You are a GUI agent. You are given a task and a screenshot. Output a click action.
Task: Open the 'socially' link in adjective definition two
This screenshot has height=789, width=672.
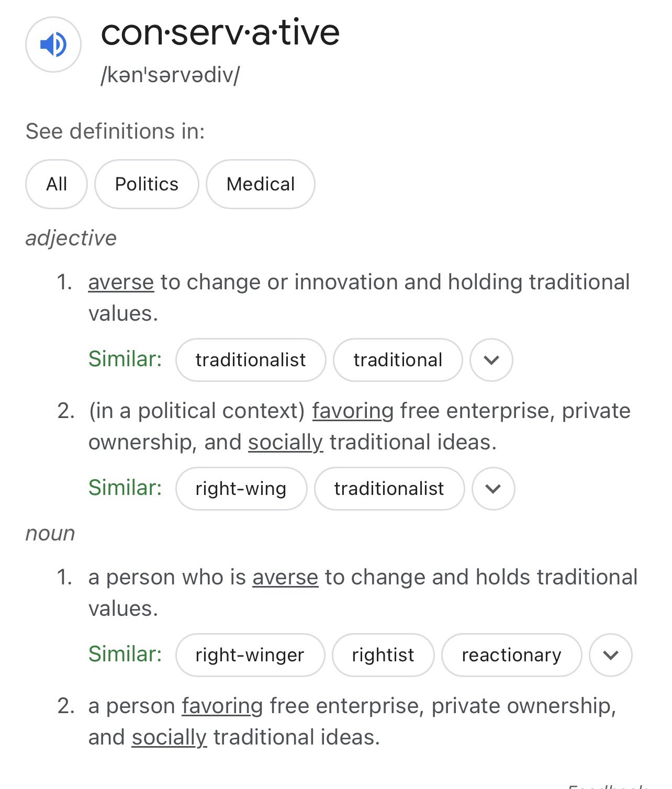pos(286,442)
